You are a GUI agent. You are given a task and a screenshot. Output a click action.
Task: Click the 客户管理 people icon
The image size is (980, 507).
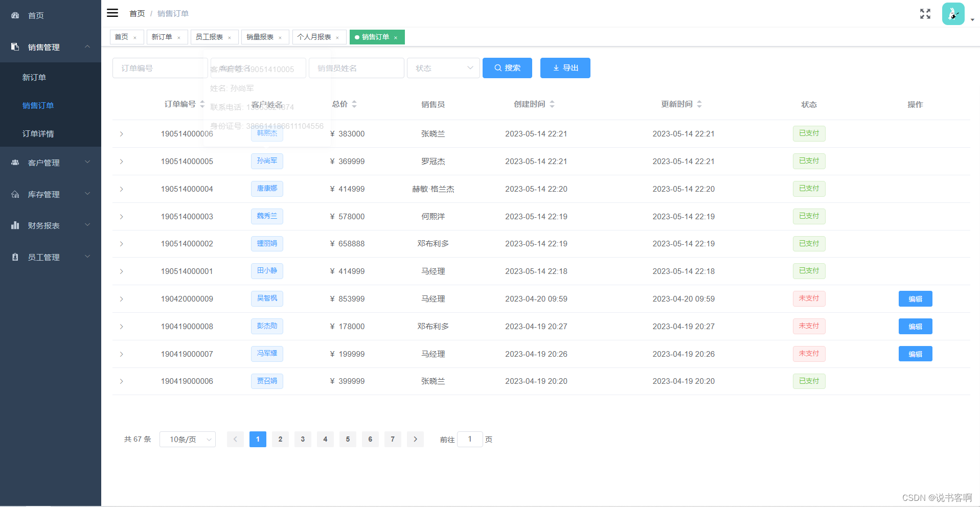(x=15, y=163)
